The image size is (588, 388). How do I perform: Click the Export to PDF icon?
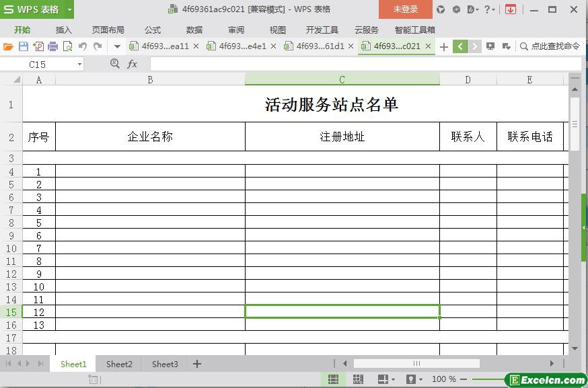[38, 46]
